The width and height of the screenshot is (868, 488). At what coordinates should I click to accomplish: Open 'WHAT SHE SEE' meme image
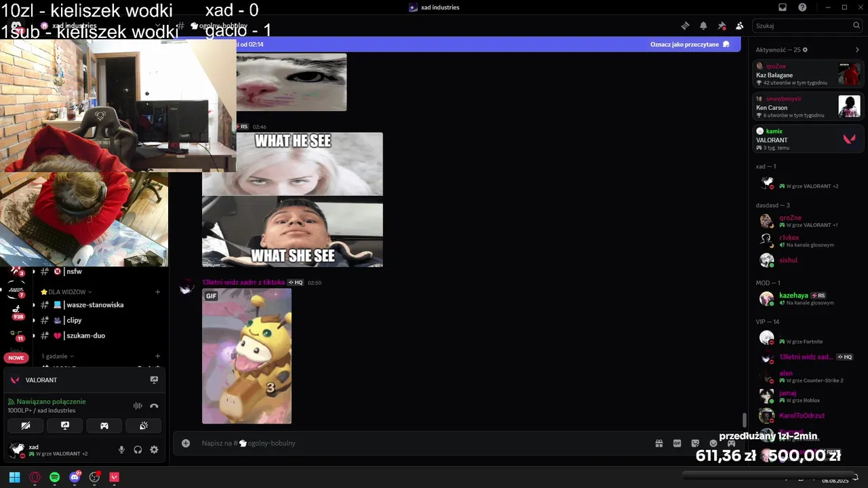tap(292, 232)
